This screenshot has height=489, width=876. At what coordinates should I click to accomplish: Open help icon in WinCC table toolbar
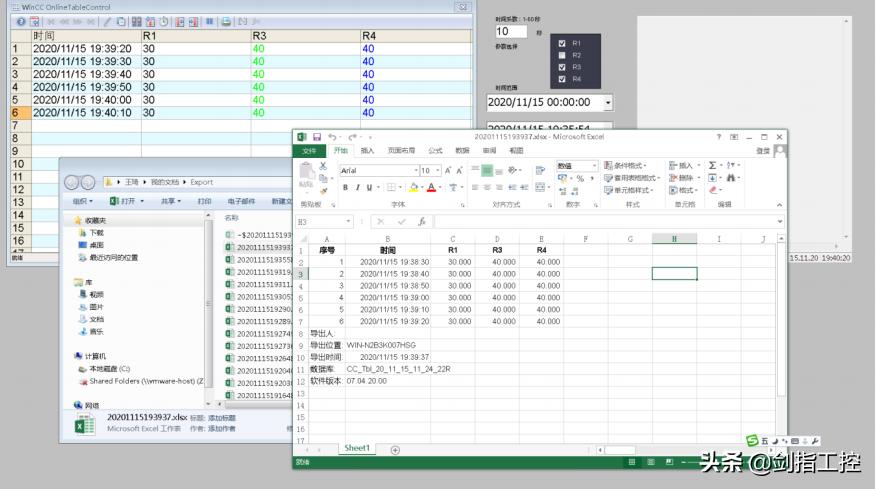(21, 22)
